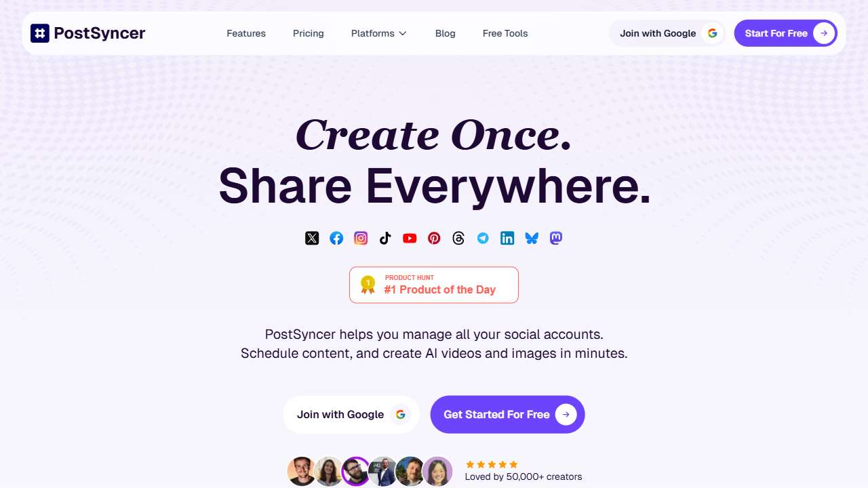
Task: Click the X (Twitter) platform icon
Action: tap(312, 238)
